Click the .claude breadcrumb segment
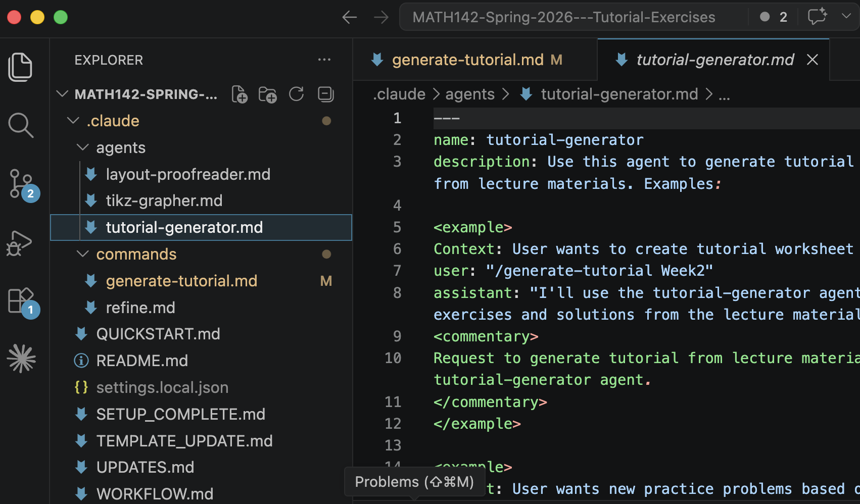 pos(399,94)
